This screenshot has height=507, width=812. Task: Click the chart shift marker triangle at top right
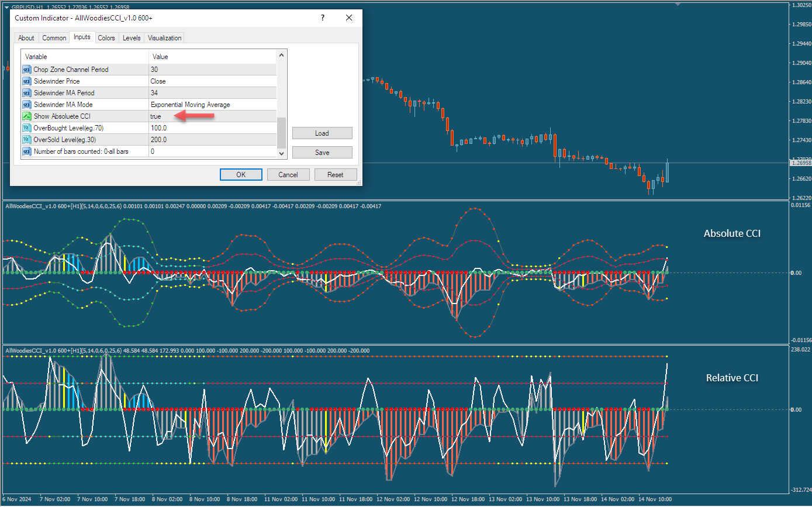[x=678, y=4]
